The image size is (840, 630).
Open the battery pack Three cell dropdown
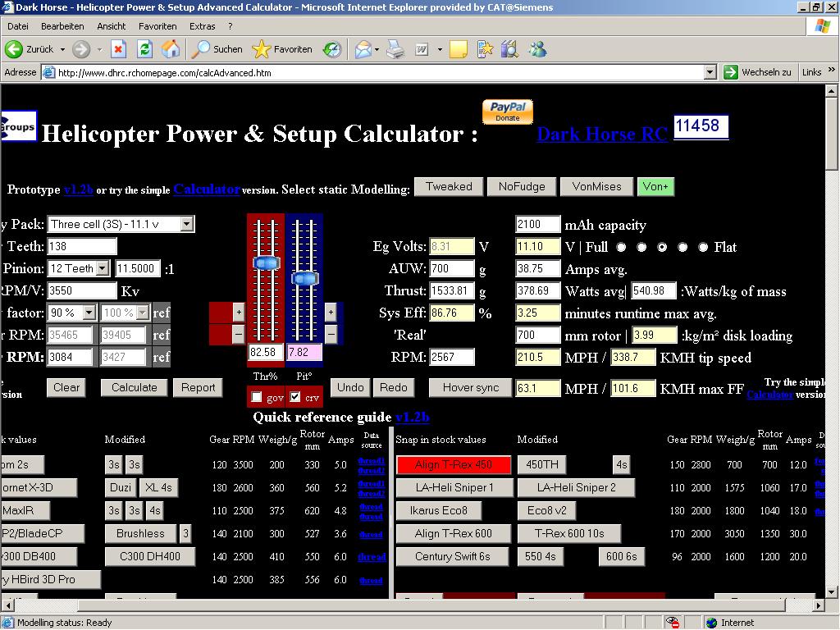tap(186, 224)
